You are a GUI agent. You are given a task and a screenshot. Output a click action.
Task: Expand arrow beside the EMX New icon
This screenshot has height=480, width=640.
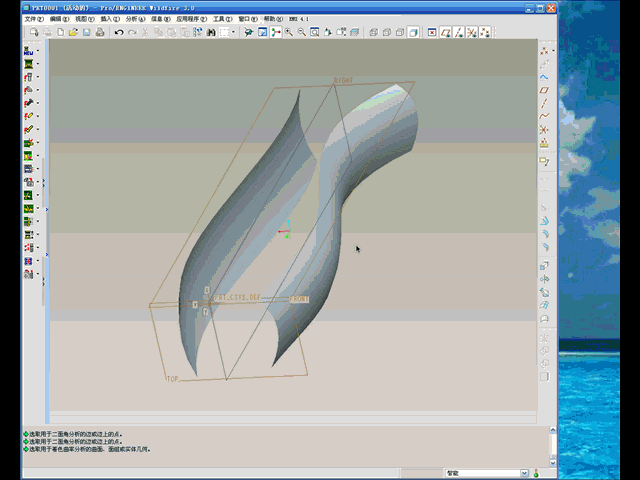coord(38,50)
